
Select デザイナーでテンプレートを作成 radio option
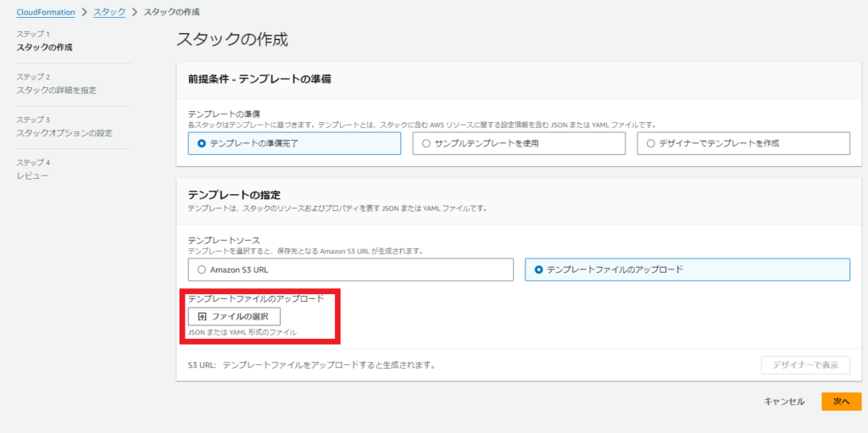click(x=651, y=143)
